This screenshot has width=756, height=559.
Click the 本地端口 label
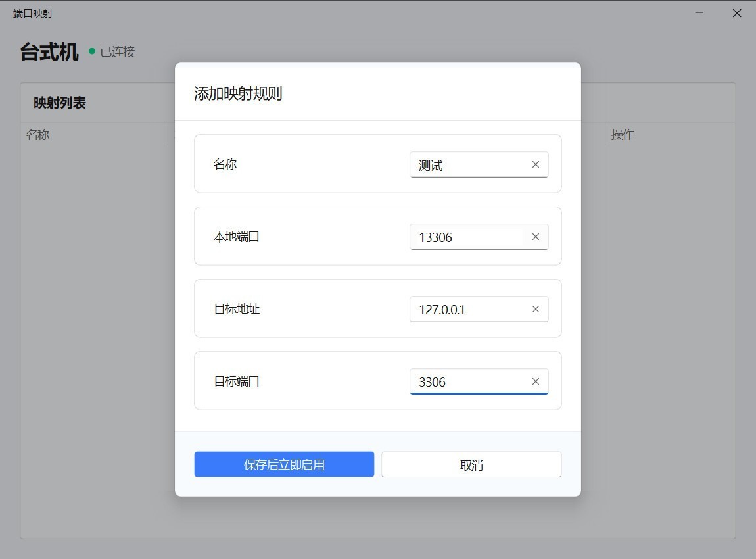tap(237, 237)
